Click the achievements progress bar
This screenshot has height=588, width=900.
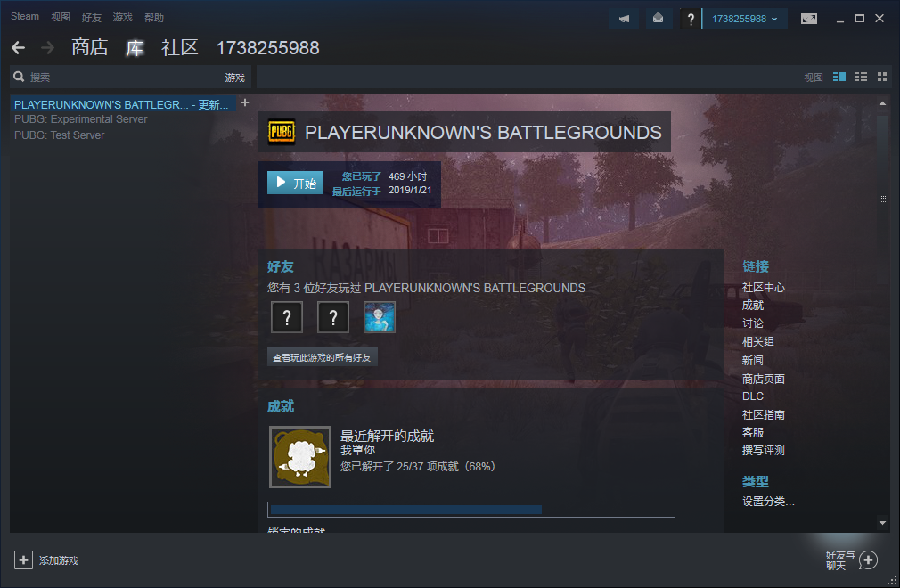tap(471, 510)
